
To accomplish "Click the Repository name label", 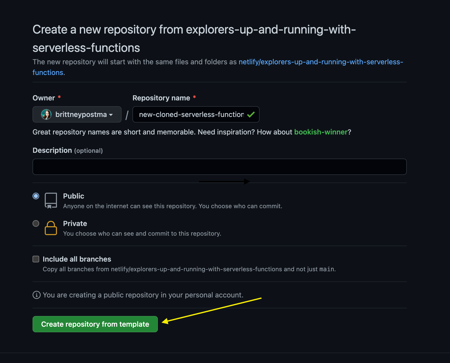I will 161,98.
